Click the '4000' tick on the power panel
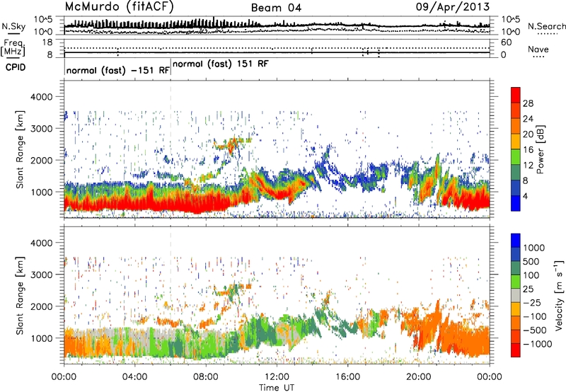 (x=42, y=97)
